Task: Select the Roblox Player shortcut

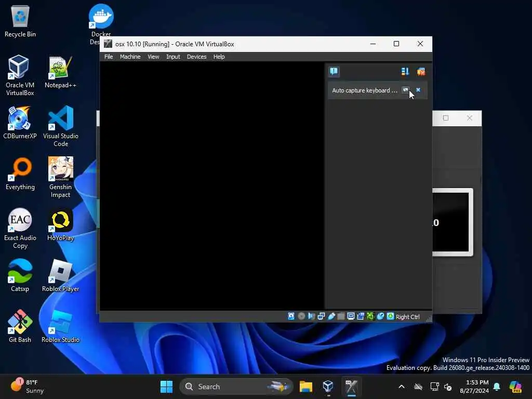Action: click(x=60, y=275)
